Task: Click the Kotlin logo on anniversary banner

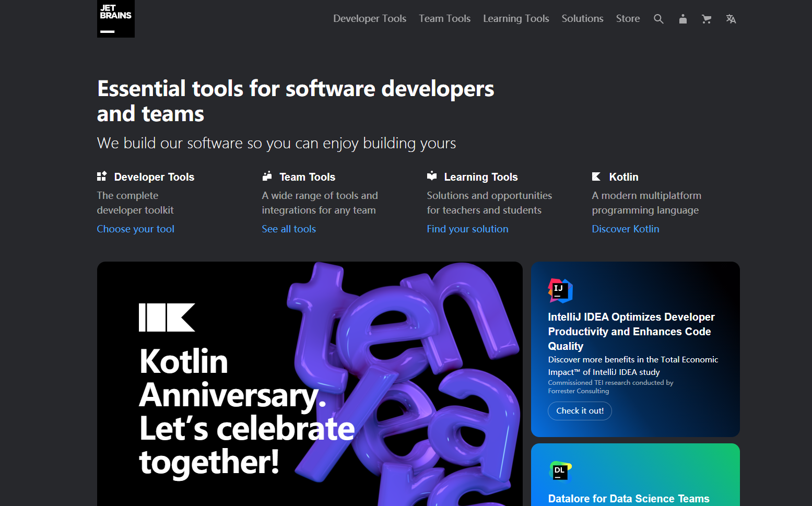Action: (167, 317)
